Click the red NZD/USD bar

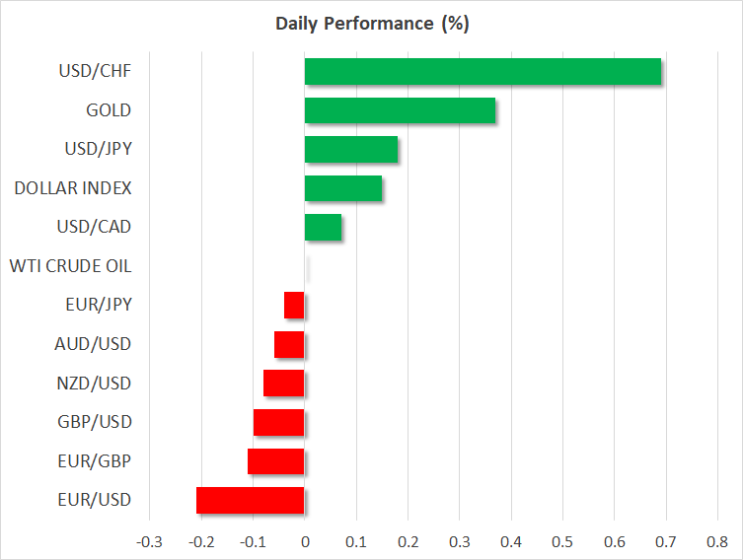coord(284,384)
